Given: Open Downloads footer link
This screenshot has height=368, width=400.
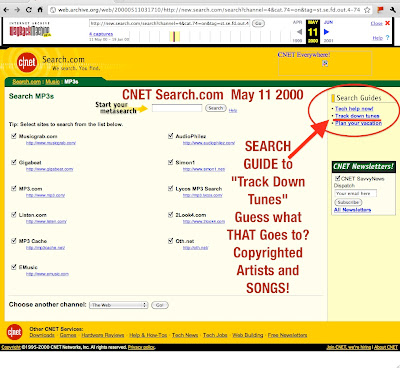Looking at the screenshot, I should coord(42,335).
